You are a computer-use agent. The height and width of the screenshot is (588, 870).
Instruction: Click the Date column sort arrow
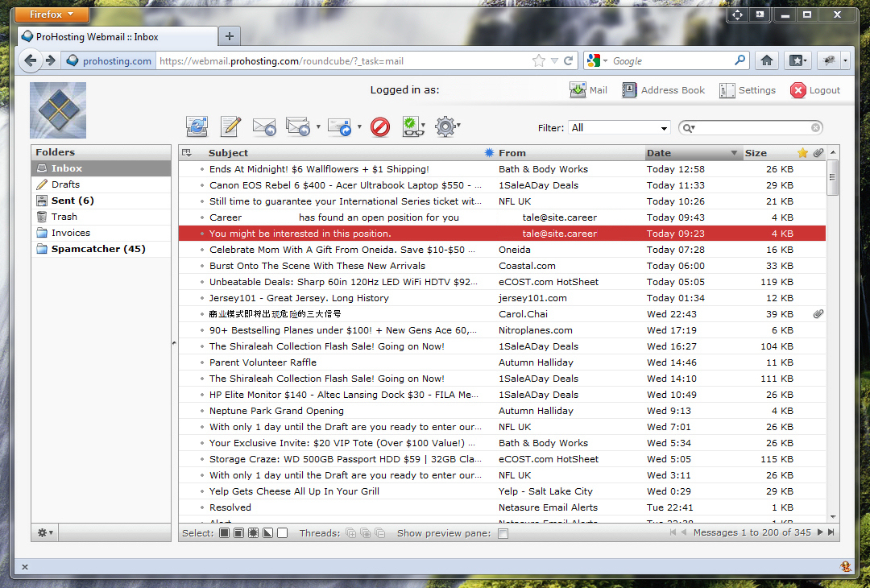point(734,153)
